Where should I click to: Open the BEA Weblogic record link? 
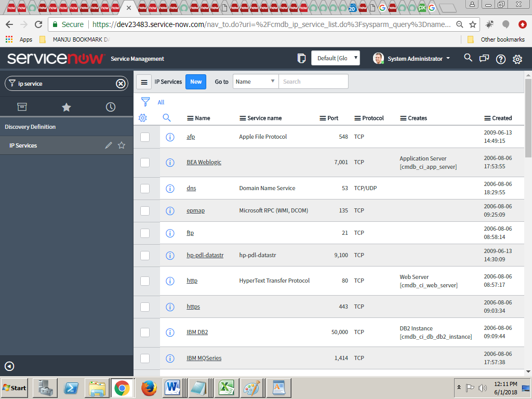[204, 162]
